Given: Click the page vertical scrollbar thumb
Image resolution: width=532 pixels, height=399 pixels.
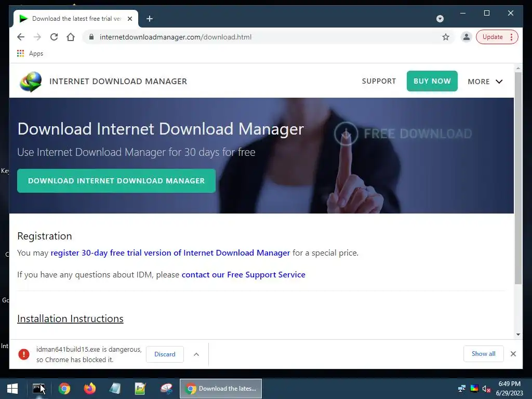Looking at the screenshot, I should 518,178.
